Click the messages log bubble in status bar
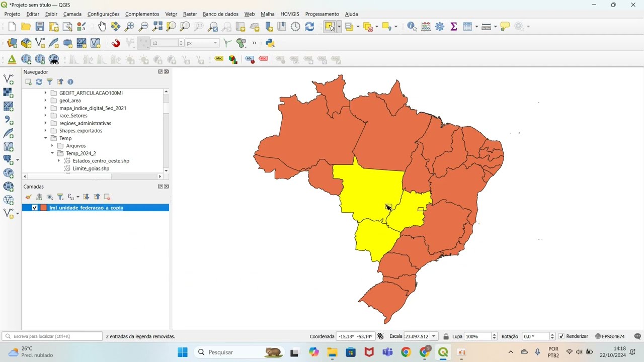The width and height of the screenshot is (644, 362). pyautogui.click(x=637, y=336)
